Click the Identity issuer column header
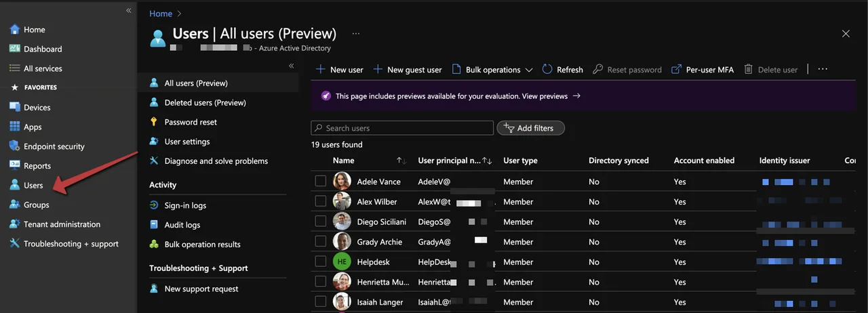868x313 pixels. tap(785, 161)
